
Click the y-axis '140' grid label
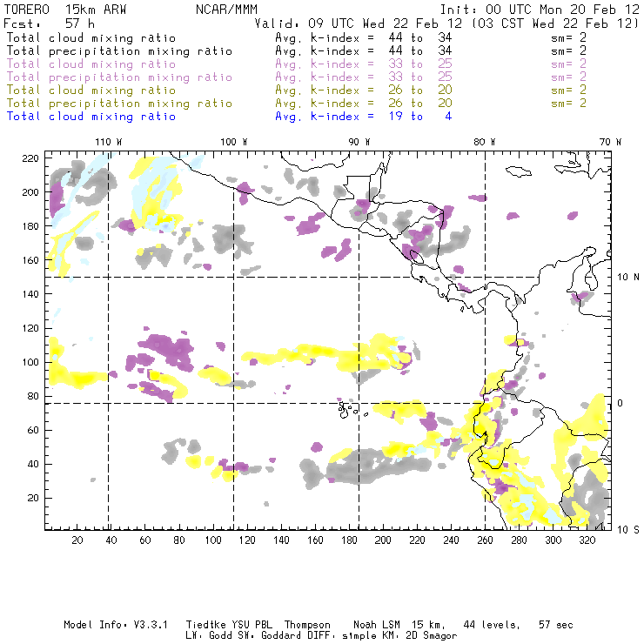pyautogui.click(x=30, y=294)
